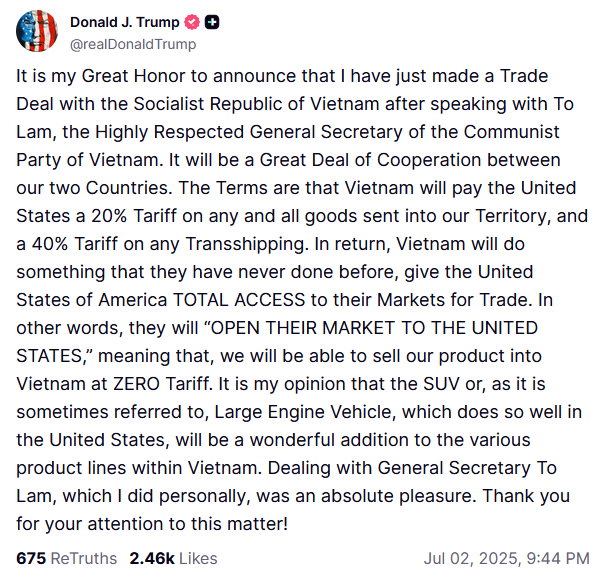Click the 20% Tariff text
Screen dimensions: 597x582
pos(134,216)
